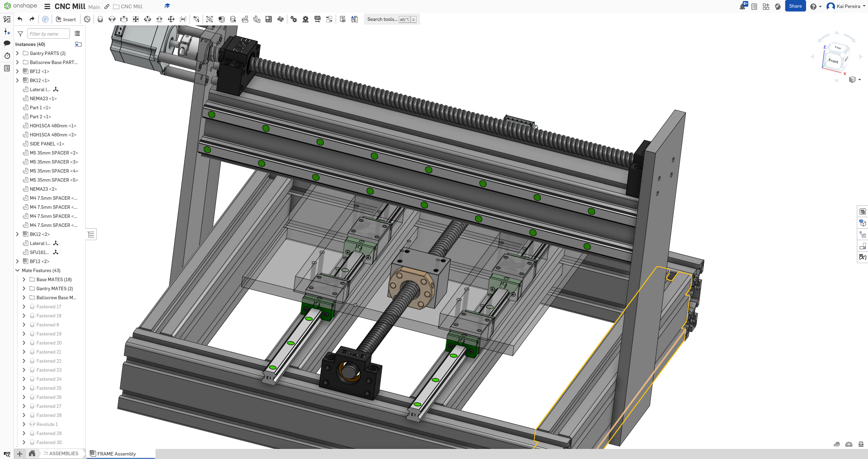Select the Mate tool in the toolbar

coord(100,19)
